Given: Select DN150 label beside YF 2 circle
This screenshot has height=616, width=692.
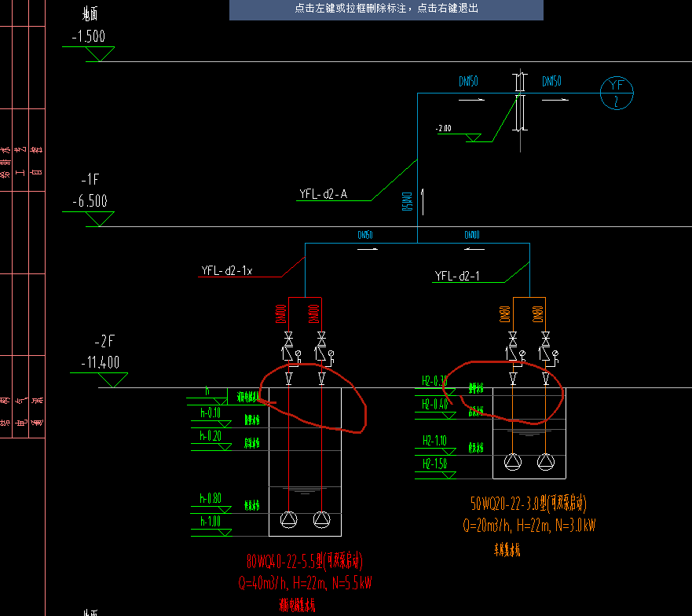Looking at the screenshot, I should [x=551, y=81].
